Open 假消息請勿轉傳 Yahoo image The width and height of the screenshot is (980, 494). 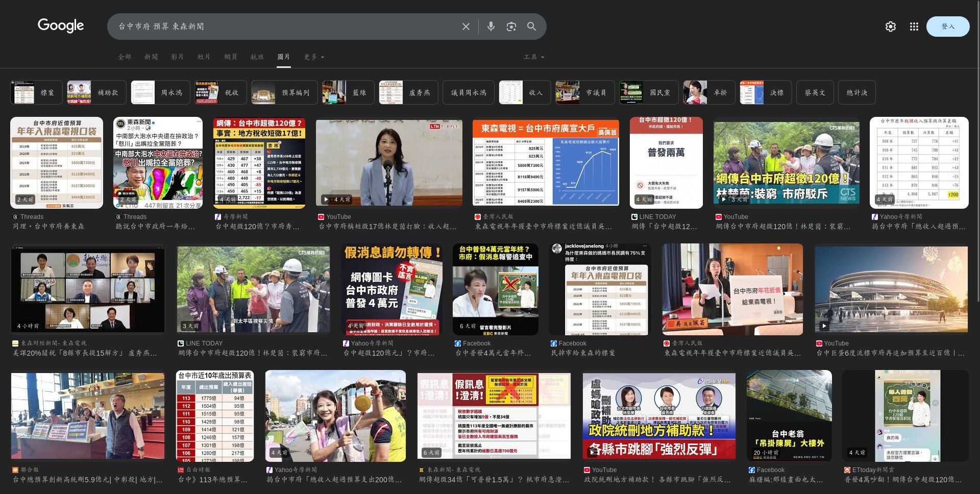[391, 289]
